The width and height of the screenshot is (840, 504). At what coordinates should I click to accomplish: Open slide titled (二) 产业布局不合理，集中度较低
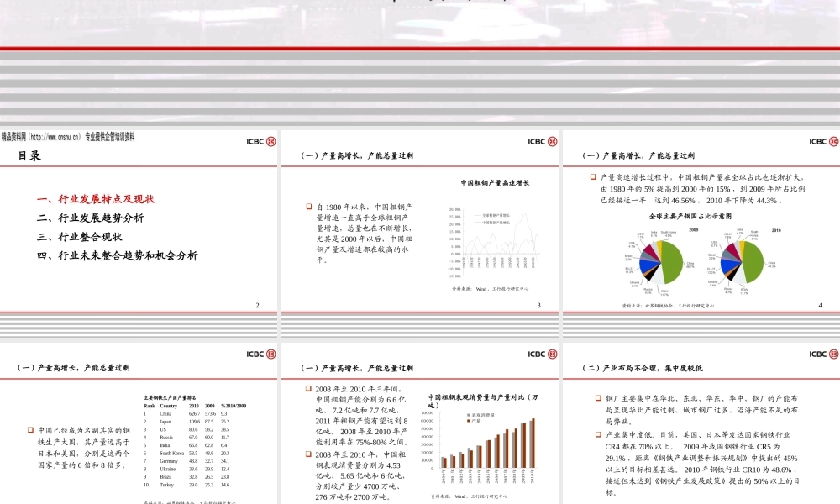pos(701,423)
